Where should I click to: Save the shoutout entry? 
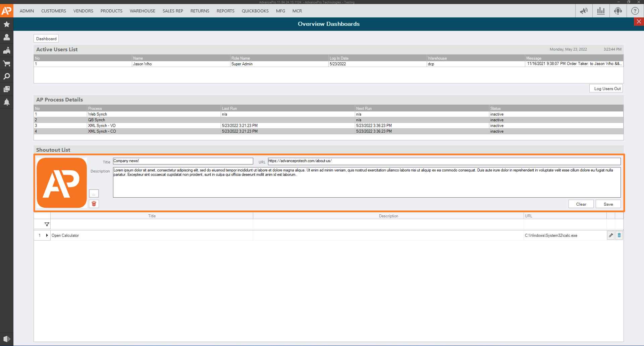click(x=608, y=204)
